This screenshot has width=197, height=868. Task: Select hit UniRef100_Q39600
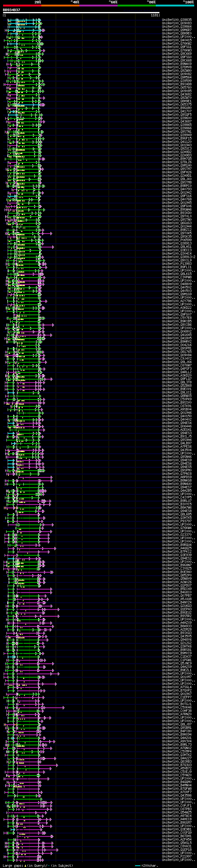177,118
